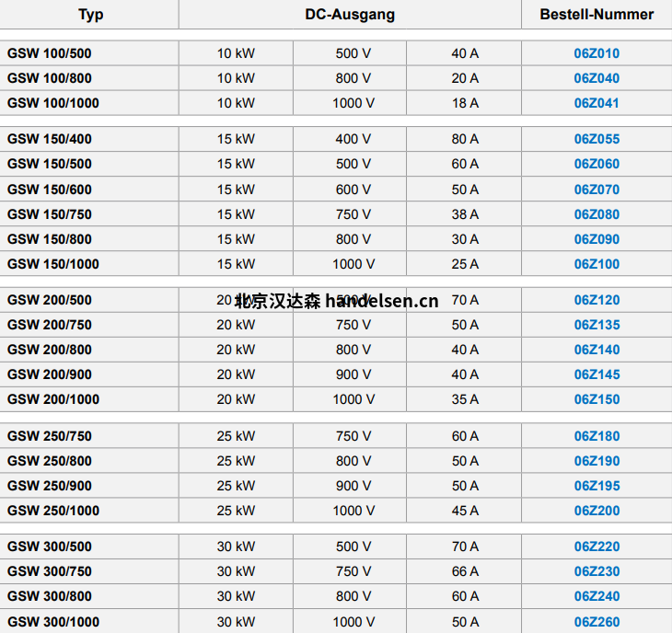Open the 06Z260 link
This screenshot has width=672, height=633.
tap(597, 622)
